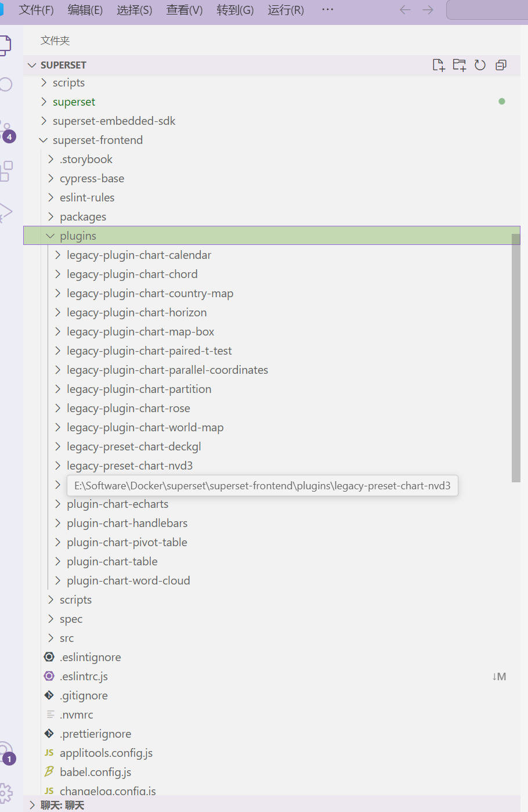Navigate forward with the right arrow
528x812 pixels.
[428, 10]
